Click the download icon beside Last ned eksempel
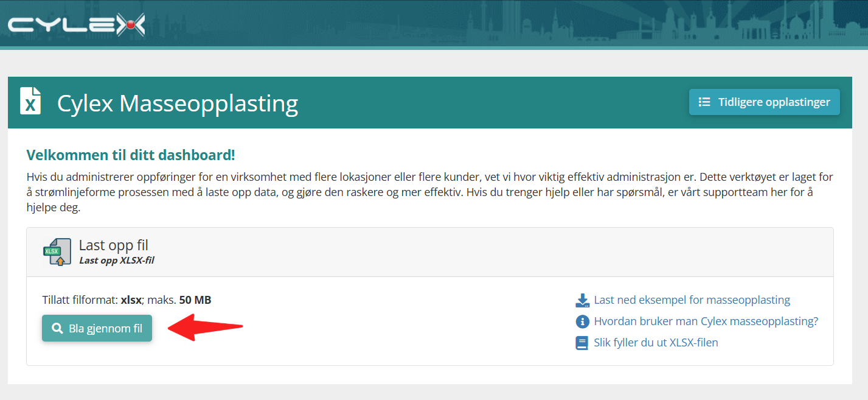The width and height of the screenshot is (868, 400). point(582,300)
